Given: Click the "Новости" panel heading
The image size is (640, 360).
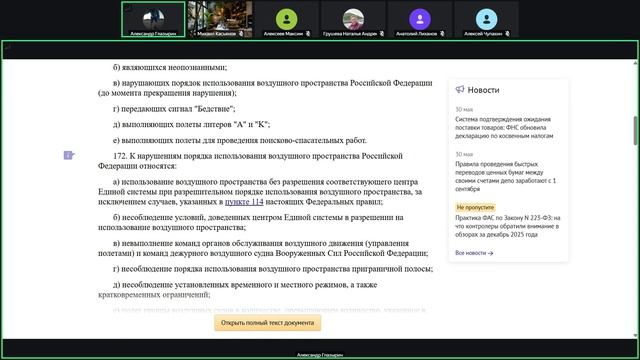Looking at the screenshot, I should tap(483, 90).
